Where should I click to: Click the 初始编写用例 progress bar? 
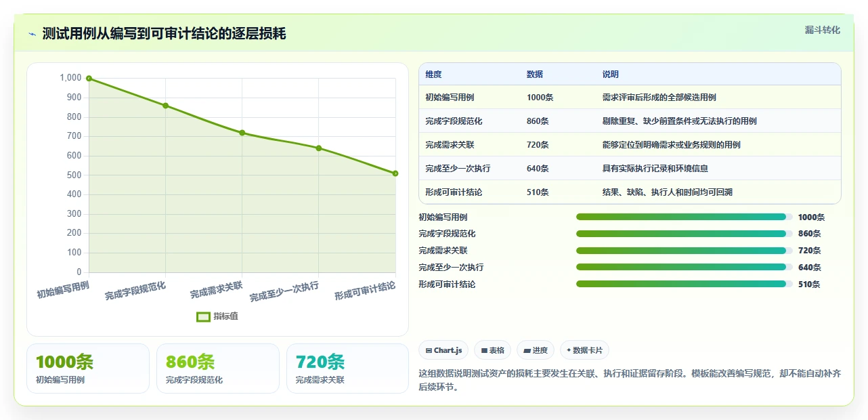click(684, 217)
